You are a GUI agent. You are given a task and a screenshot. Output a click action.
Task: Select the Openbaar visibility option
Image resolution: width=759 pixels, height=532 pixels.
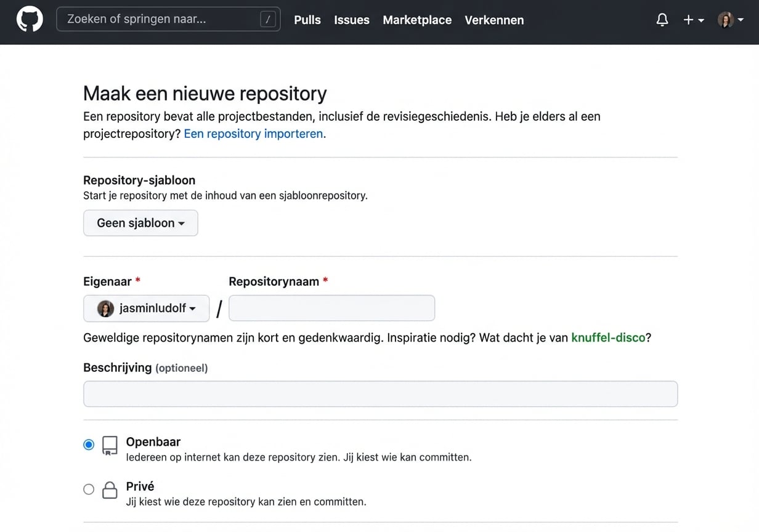pos(89,444)
